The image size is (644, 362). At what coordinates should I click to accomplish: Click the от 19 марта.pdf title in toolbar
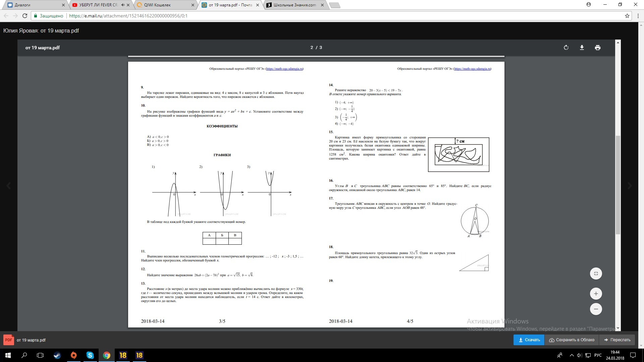(x=43, y=48)
